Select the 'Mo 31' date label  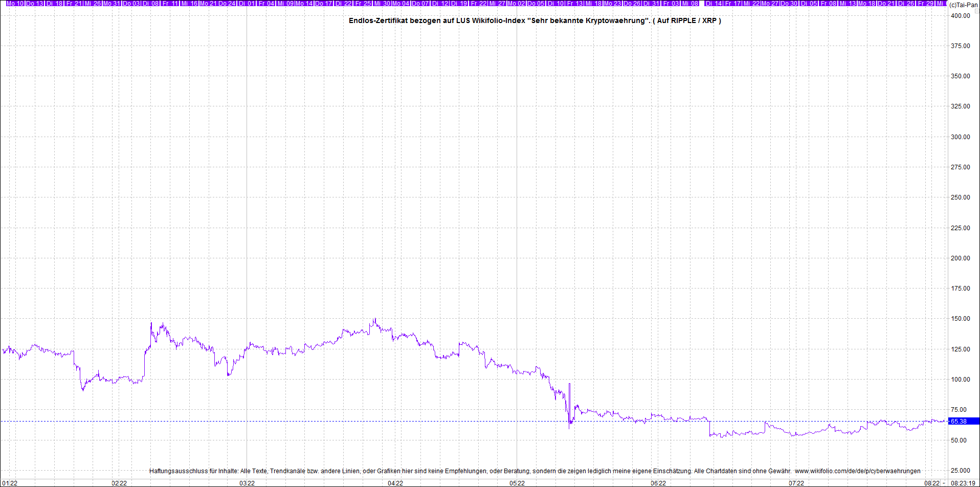[112, 4]
